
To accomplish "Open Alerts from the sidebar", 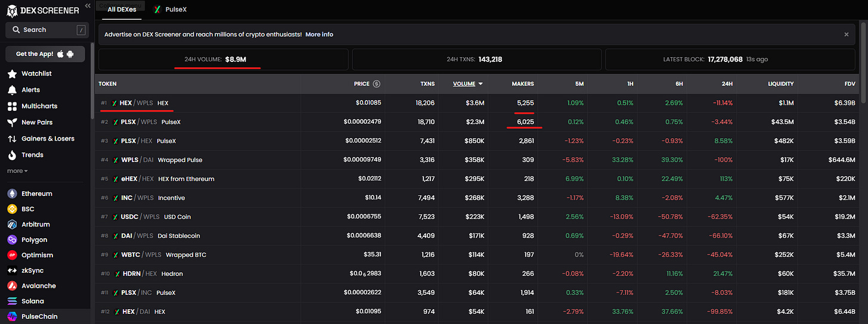I will coord(31,90).
